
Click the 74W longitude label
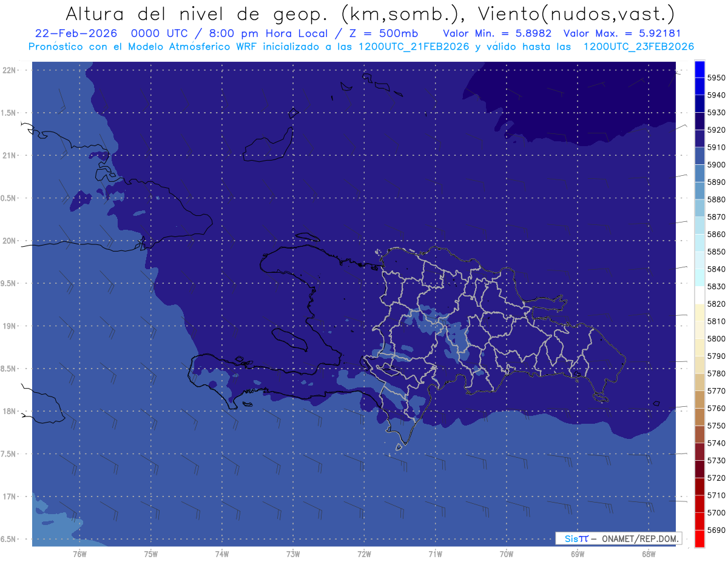(222, 554)
